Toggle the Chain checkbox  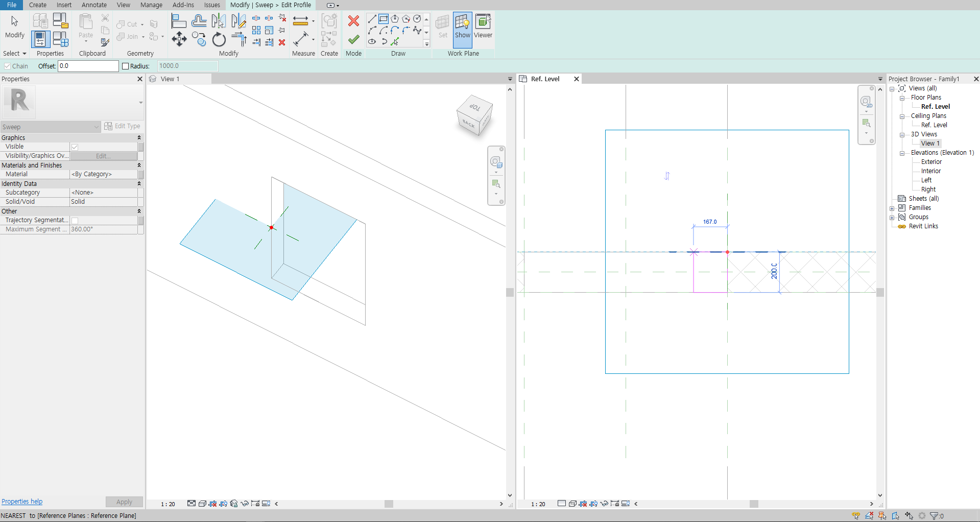click(8, 66)
